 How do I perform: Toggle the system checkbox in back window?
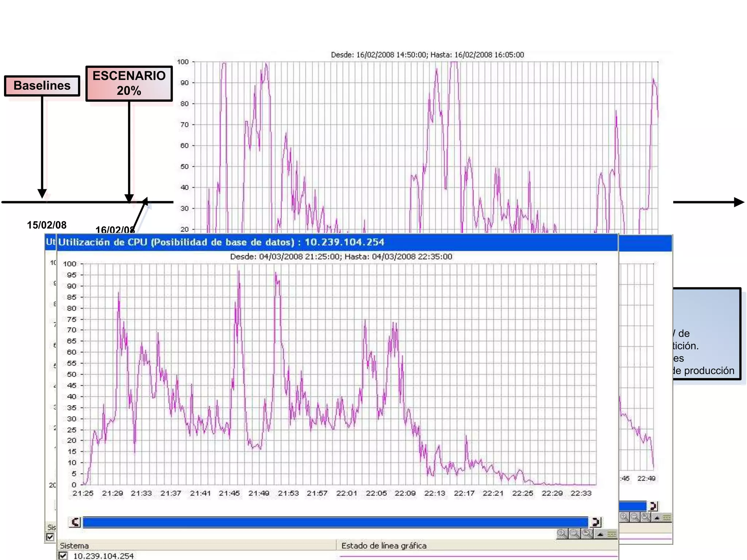coord(50,537)
